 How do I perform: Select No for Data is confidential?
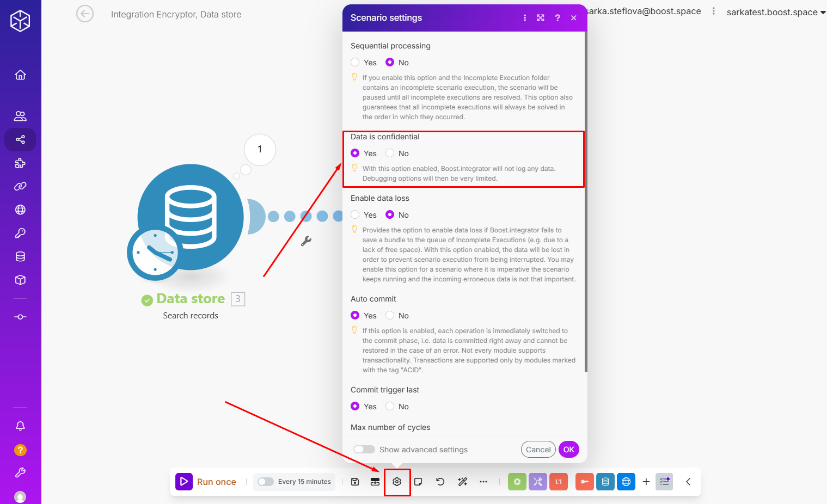(390, 153)
